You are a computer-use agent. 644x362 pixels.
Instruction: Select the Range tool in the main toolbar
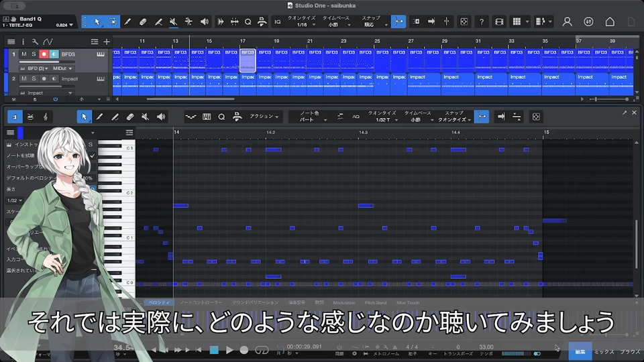point(112,21)
